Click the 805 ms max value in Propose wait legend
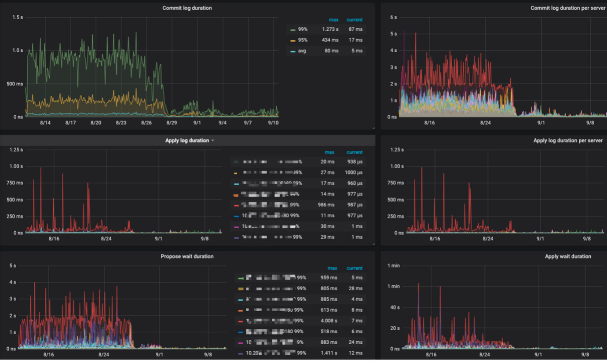 329,288
